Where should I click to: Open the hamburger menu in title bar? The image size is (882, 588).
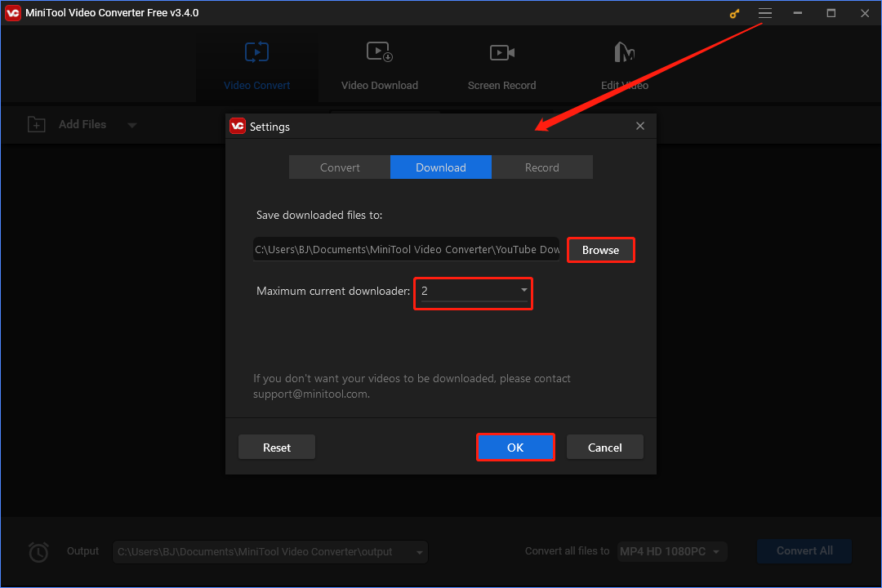point(765,13)
